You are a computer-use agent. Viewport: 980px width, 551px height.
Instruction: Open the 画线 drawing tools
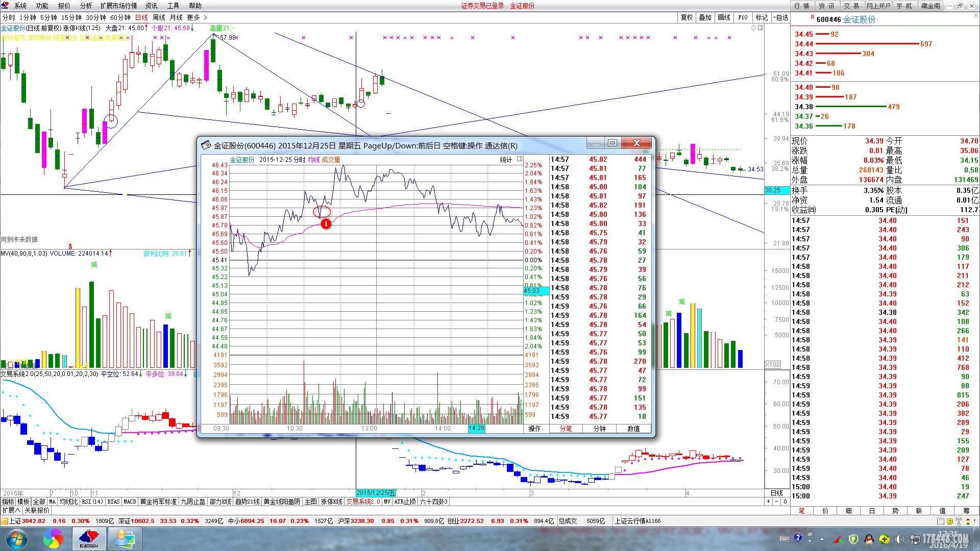[724, 17]
